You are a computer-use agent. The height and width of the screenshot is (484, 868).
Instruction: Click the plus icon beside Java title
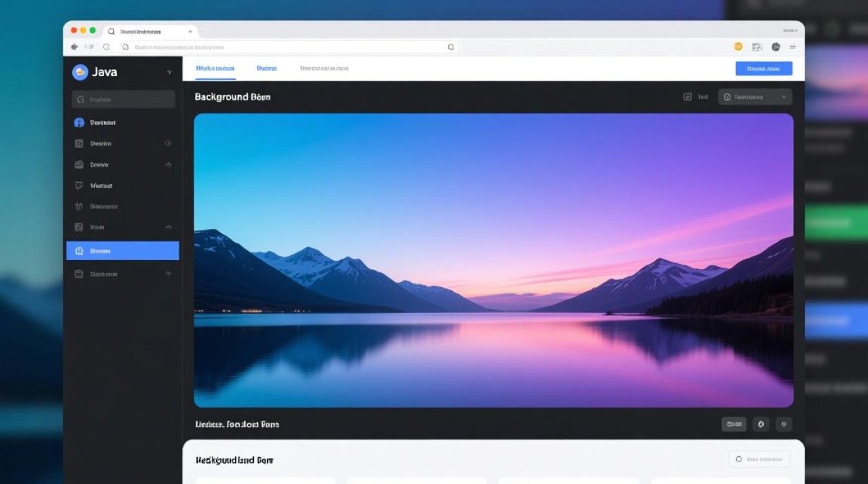click(169, 72)
